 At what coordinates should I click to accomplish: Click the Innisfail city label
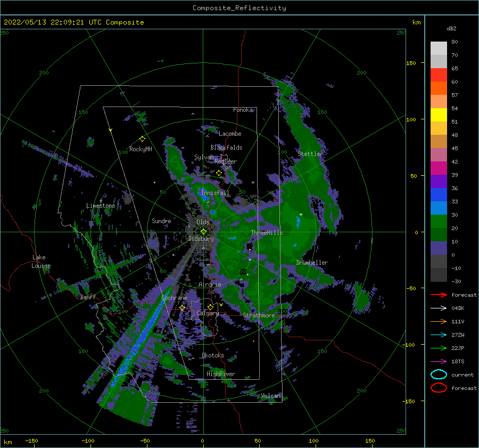(x=215, y=193)
